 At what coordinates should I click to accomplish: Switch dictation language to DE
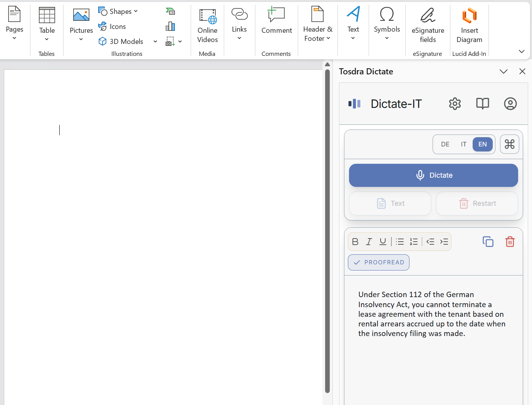point(445,144)
